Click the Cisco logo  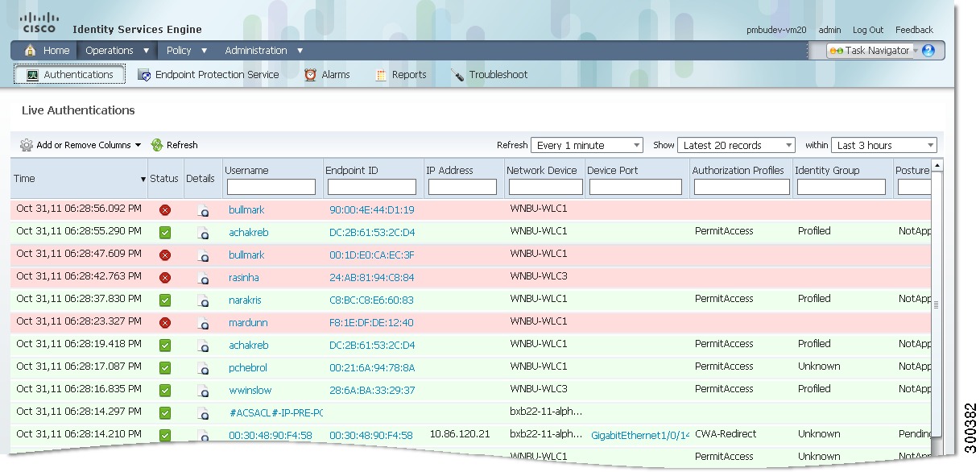[39, 22]
